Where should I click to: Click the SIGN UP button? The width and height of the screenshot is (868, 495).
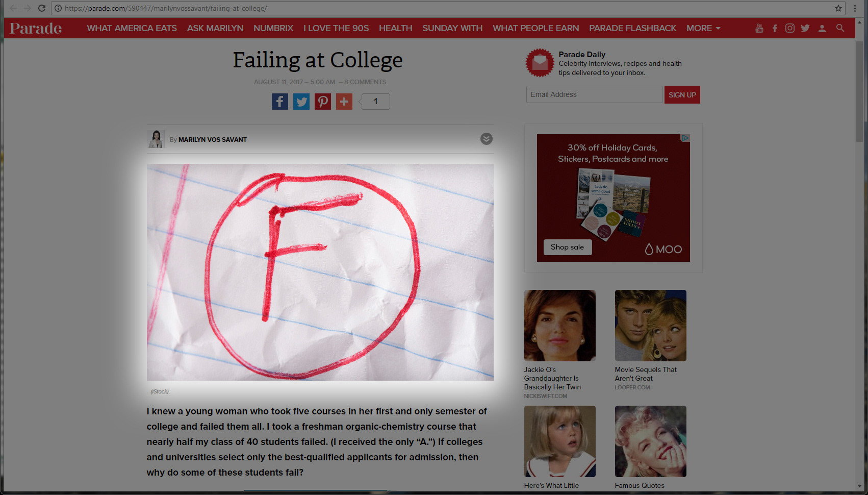pos(682,95)
